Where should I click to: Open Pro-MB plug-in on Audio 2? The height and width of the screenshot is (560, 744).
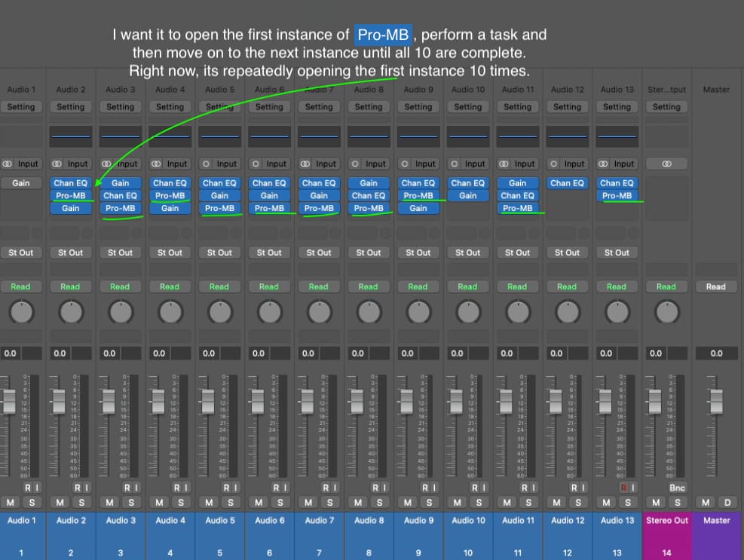(71, 195)
